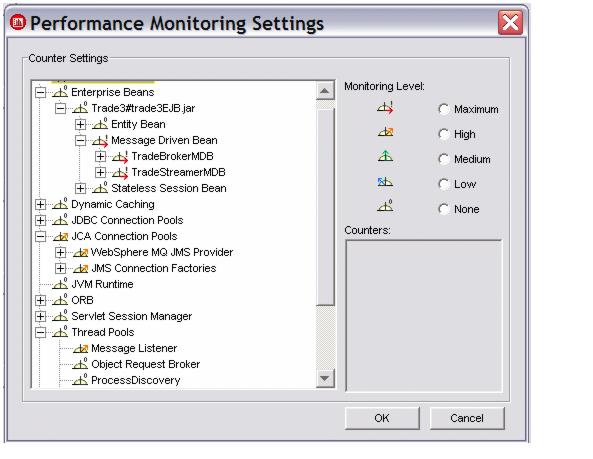Click the WebSphere MQ JMS Provider icon

point(80,253)
